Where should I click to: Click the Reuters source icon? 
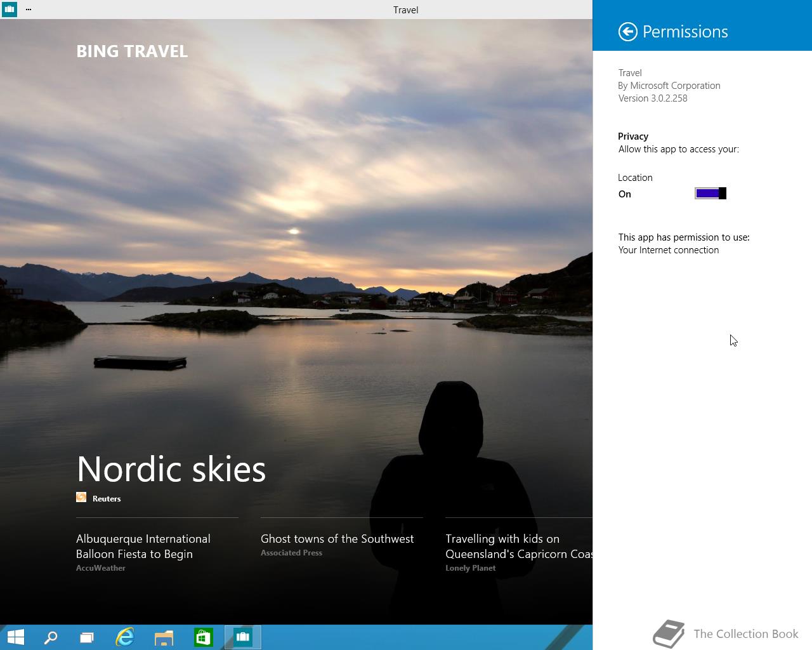point(81,498)
